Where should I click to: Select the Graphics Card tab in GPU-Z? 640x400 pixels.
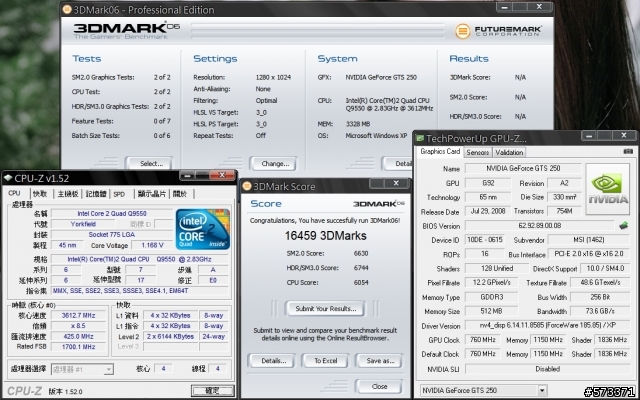coord(440,151)
